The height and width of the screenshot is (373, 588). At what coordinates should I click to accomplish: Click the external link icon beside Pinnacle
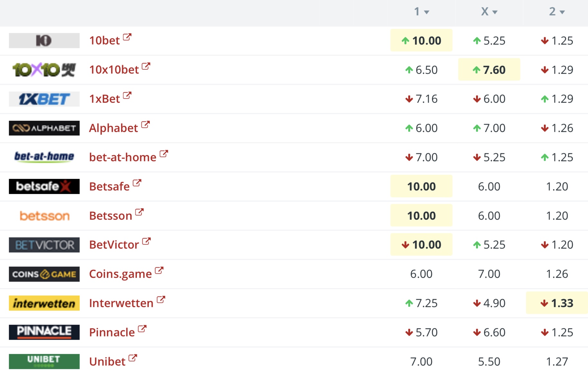[142, 329]
